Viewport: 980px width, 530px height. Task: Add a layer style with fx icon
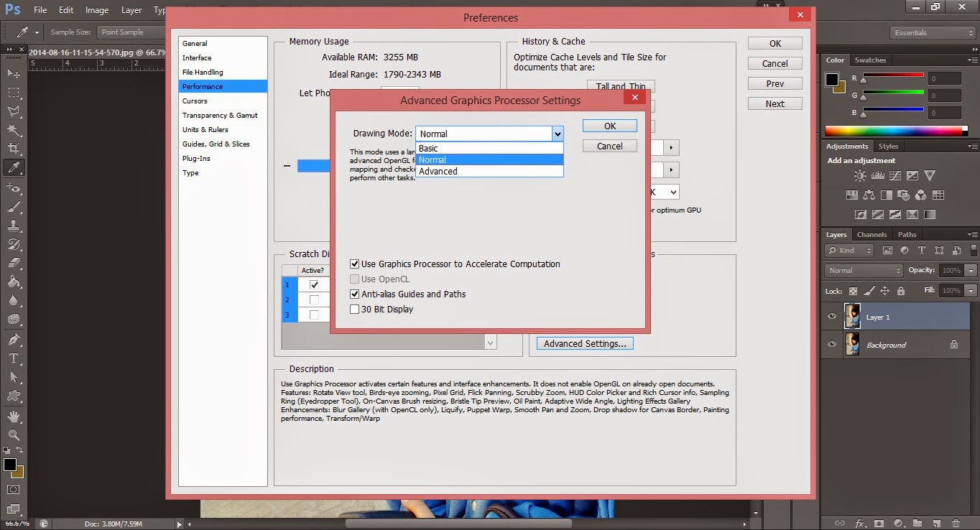859,523
